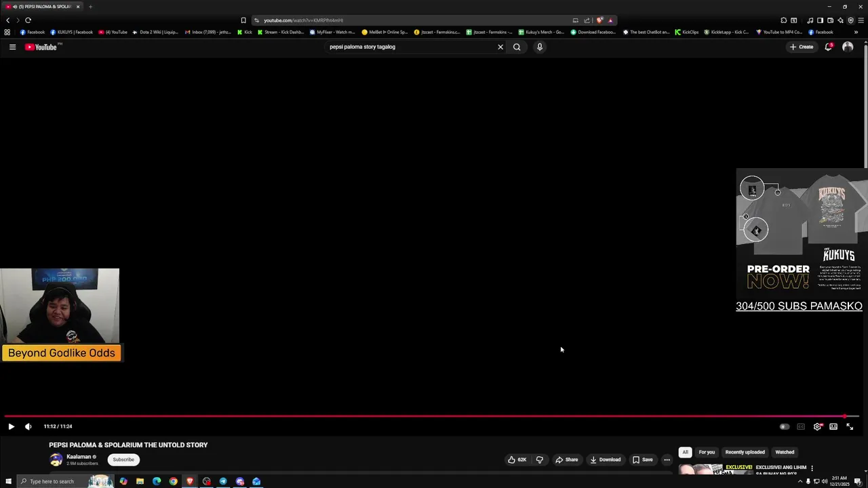Click the 304/500 SUBS PAMASKO link

pos(799,306)
